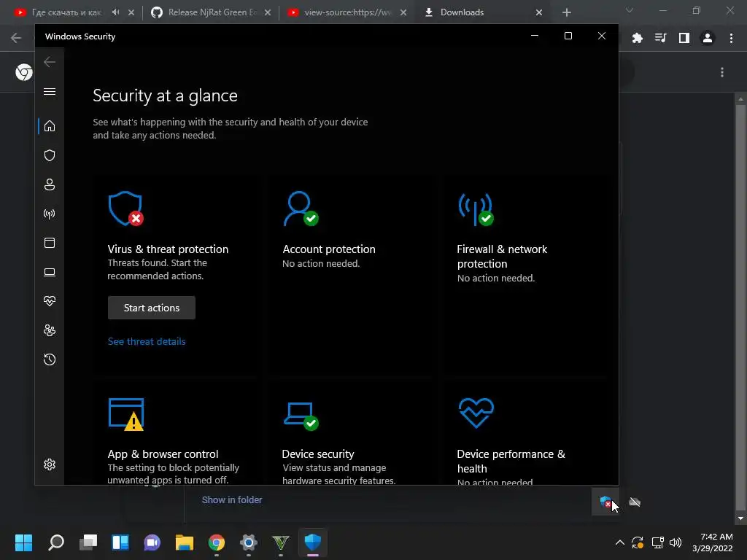
Task: Open the Device security card icon
Action: [301, 416]
